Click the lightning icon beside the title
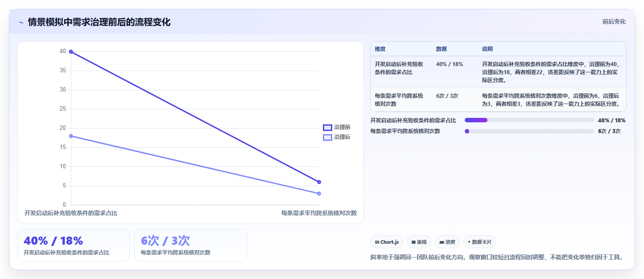Image resolution: width=644 pixels, height=279 pixels. [21, 22]
